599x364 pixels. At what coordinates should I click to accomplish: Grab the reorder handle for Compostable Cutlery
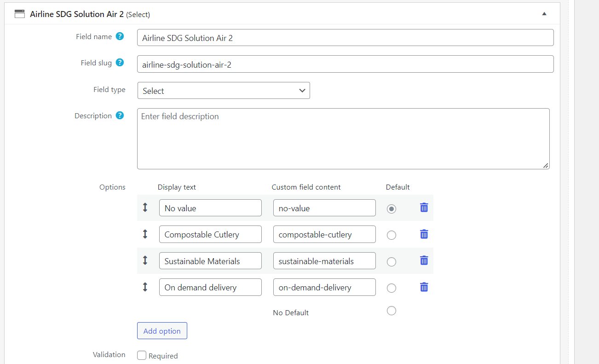[145, 234]
